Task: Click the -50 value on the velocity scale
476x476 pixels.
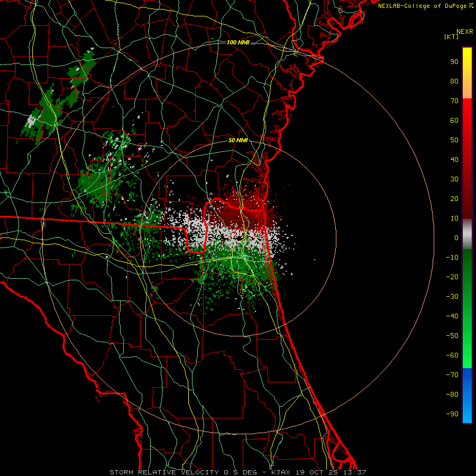Action: tap(452, 336)
